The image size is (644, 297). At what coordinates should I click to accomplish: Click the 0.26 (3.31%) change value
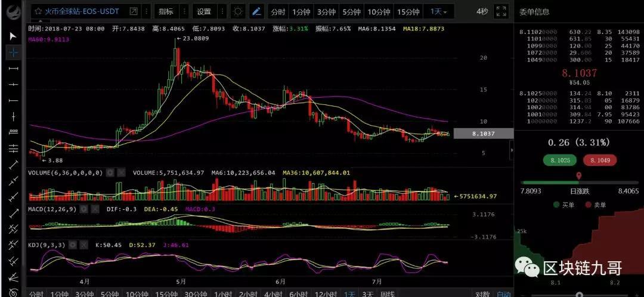(579, 142)
